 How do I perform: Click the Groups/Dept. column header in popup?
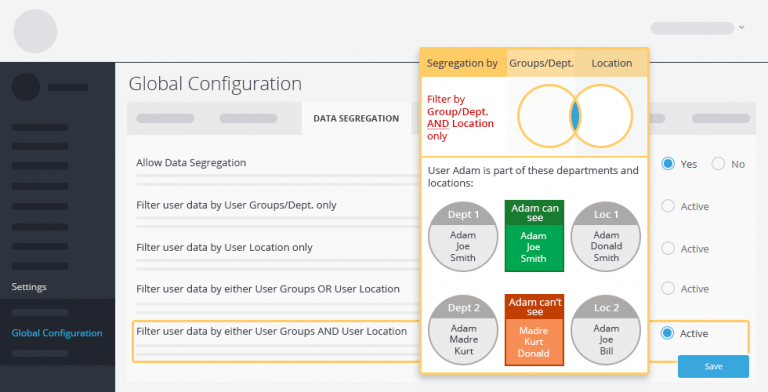pyautogui.click(x=541, y=63)
